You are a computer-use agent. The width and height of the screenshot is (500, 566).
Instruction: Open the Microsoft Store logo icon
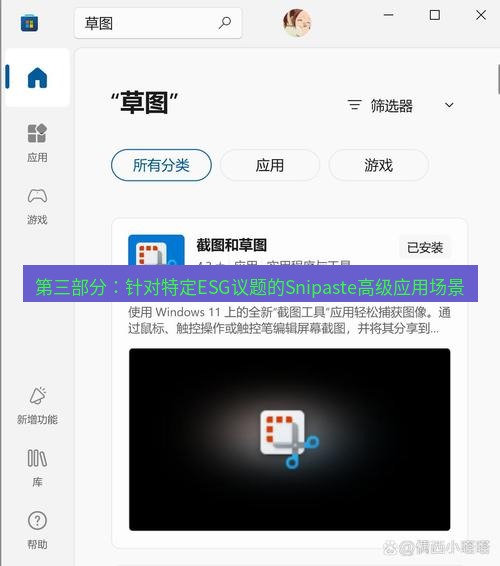point(29,23)
